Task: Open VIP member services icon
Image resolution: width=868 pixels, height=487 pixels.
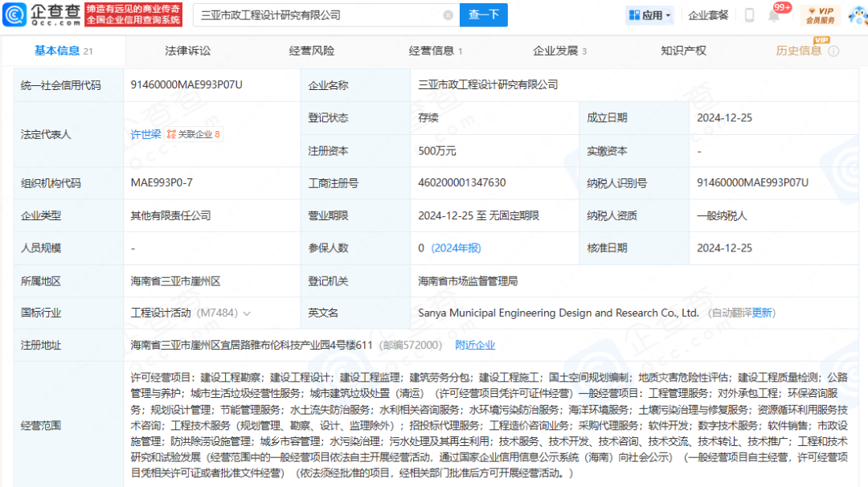Action: coord(821,15)
